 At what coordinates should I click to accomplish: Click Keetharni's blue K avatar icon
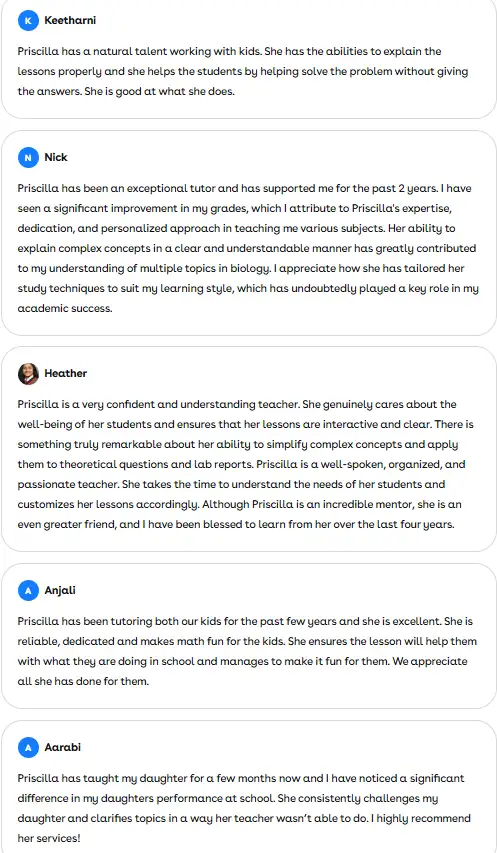pyautogui.click(x=28, y=21)
